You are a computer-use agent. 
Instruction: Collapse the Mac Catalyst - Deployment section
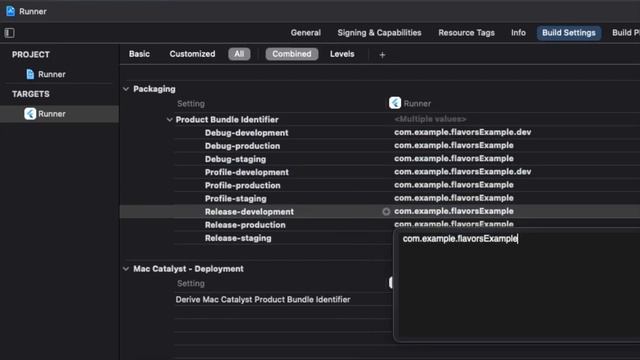pos(126,269)
